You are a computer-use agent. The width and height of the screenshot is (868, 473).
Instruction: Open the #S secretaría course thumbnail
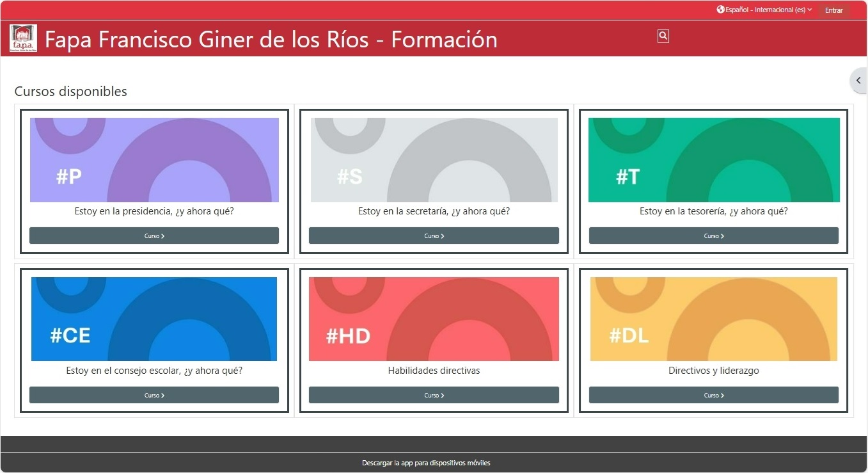click(434, 160)
